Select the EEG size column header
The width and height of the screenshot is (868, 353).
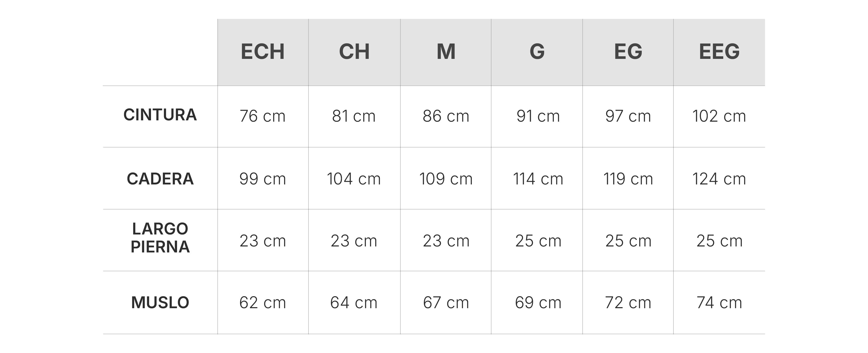719,52
